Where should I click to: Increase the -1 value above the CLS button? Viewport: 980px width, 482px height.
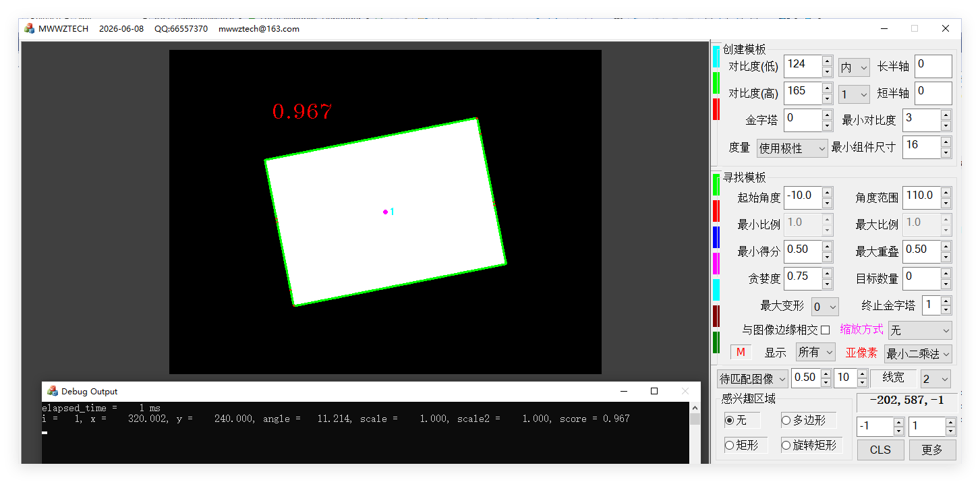click(x=898, y=422)
